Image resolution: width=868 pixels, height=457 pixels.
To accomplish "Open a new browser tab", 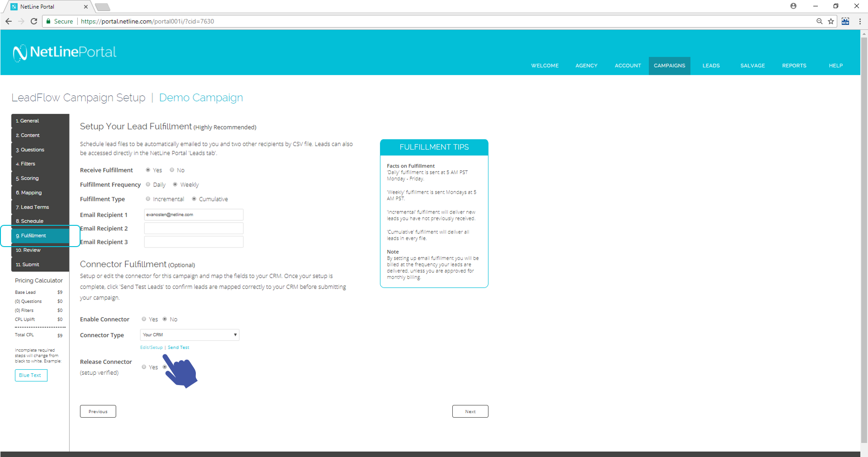I will pos(103,7).
